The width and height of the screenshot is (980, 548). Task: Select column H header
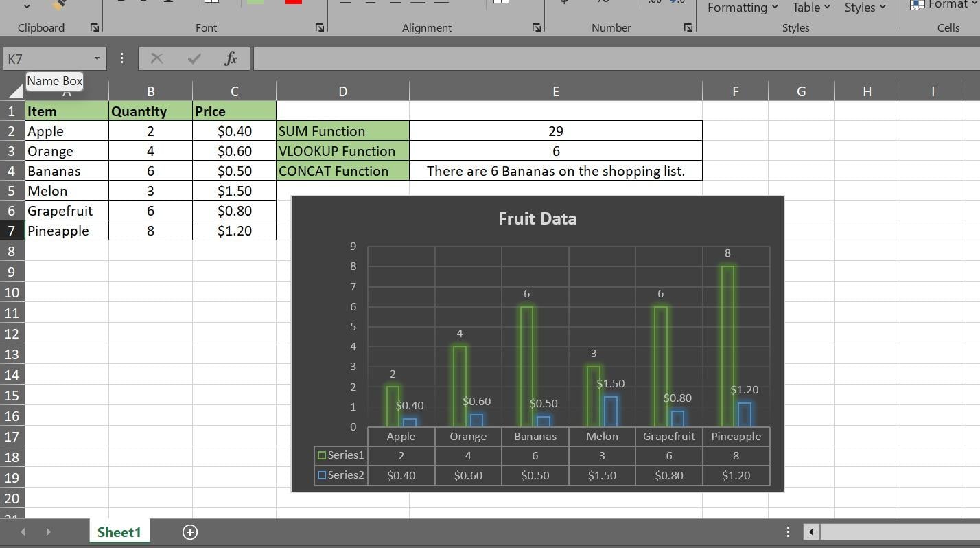tap(867, 91)
